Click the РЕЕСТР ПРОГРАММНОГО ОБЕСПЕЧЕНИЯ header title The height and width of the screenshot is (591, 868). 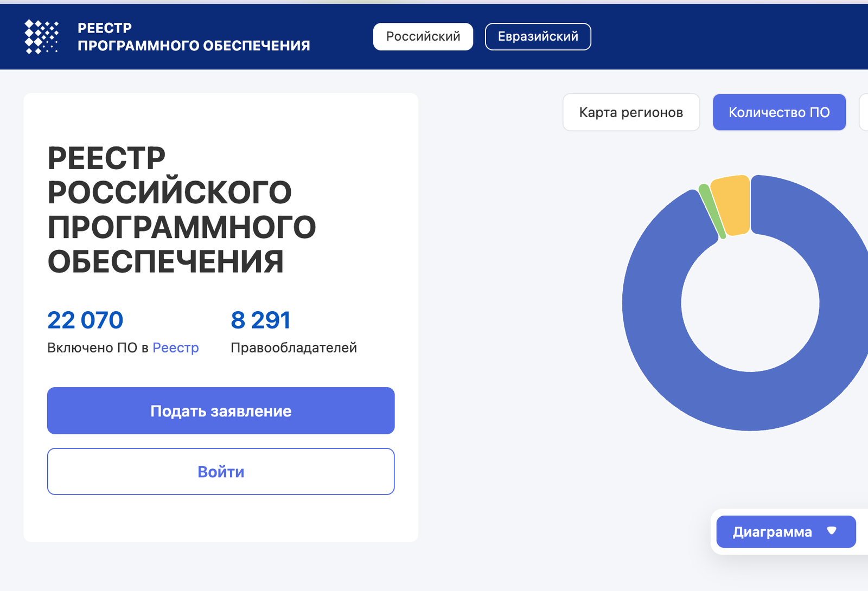tap(194, 37)
